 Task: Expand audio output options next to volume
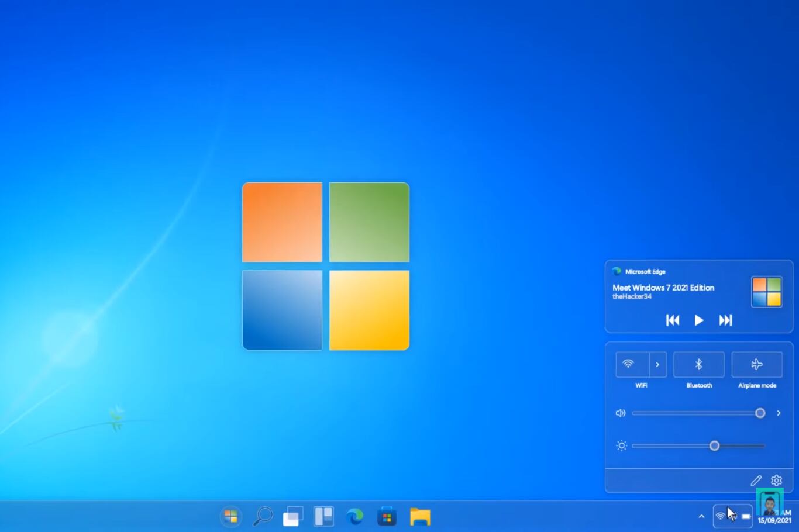779,413
